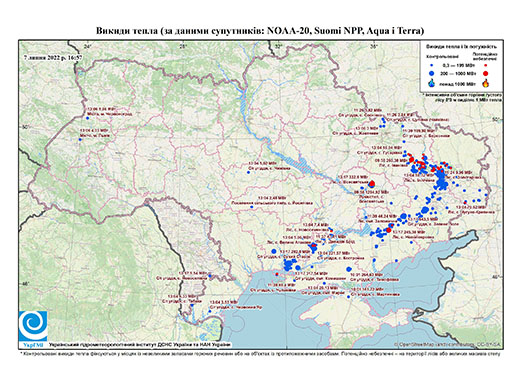
Task: Click the blue hotspot dot near the Львів label
Action: click(x=80, y=139)
